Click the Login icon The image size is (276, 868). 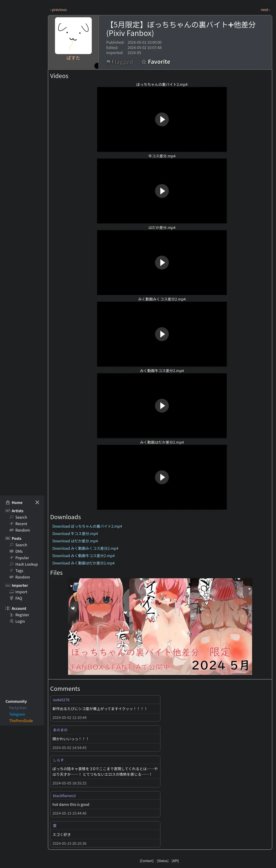11,621
